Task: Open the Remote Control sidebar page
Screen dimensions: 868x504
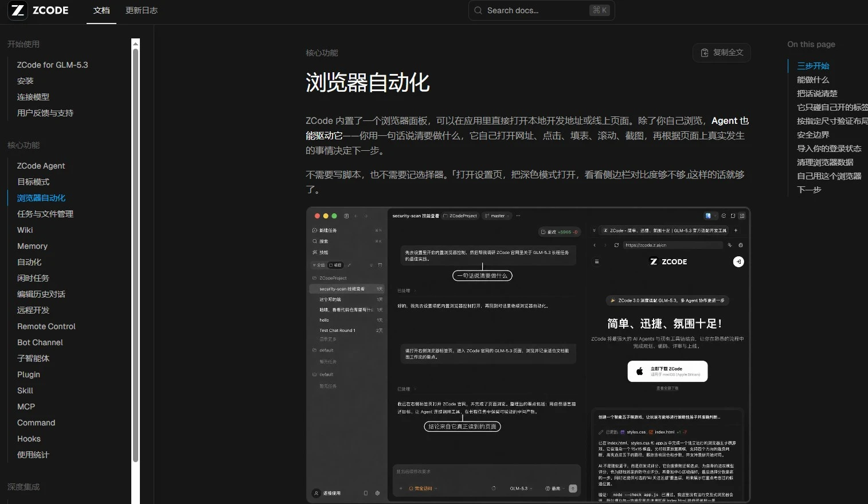Action: 46,326
